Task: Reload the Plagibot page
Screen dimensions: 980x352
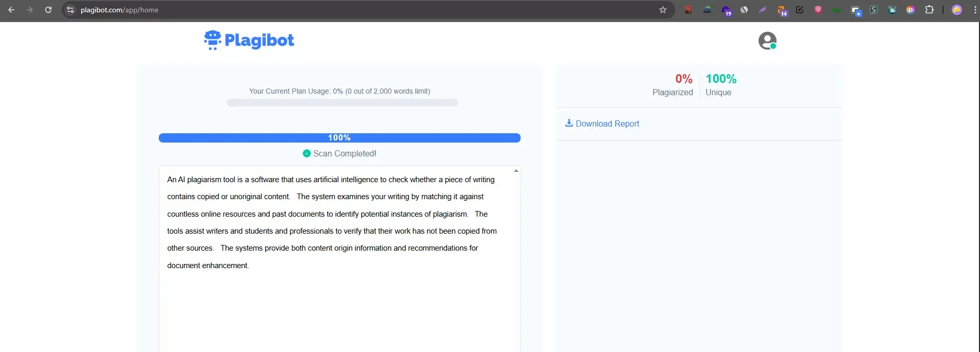Action: coord(48,10)
